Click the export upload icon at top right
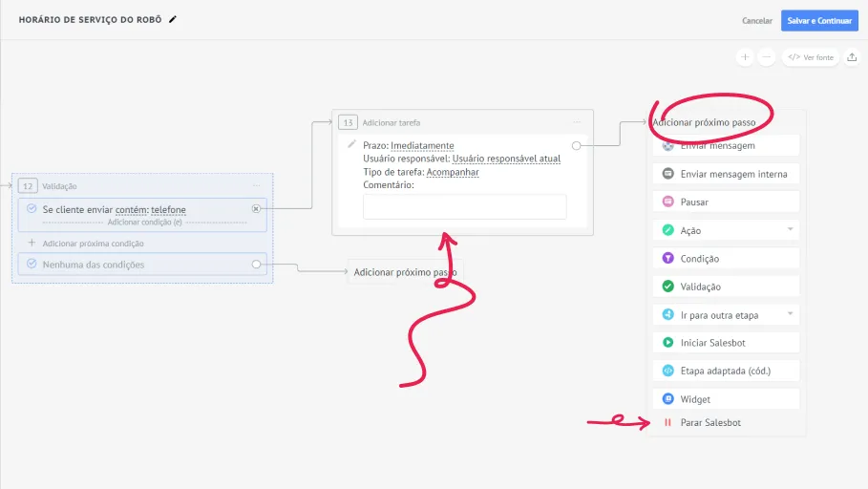The height and width of the screenshot is (489, 868). point(852,57)
